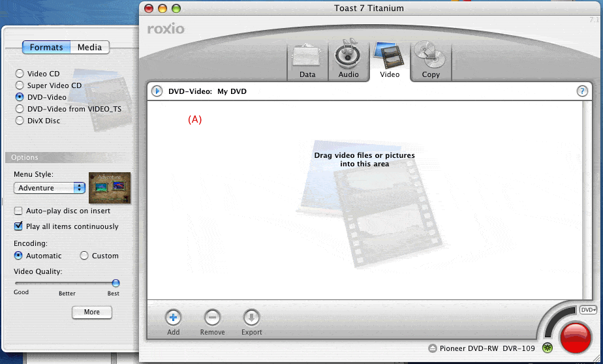Click the content area's vertical scrollbar

(x=587, y=200)
